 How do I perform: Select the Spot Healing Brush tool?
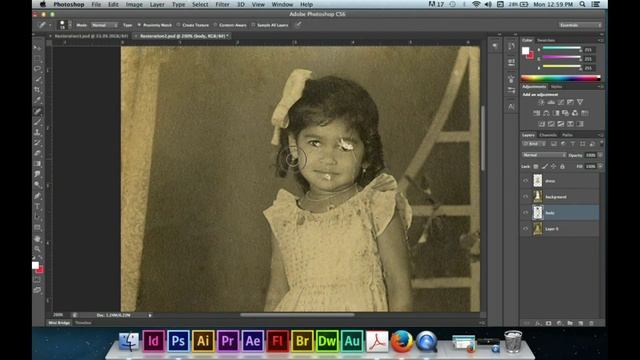pos(38,111)
